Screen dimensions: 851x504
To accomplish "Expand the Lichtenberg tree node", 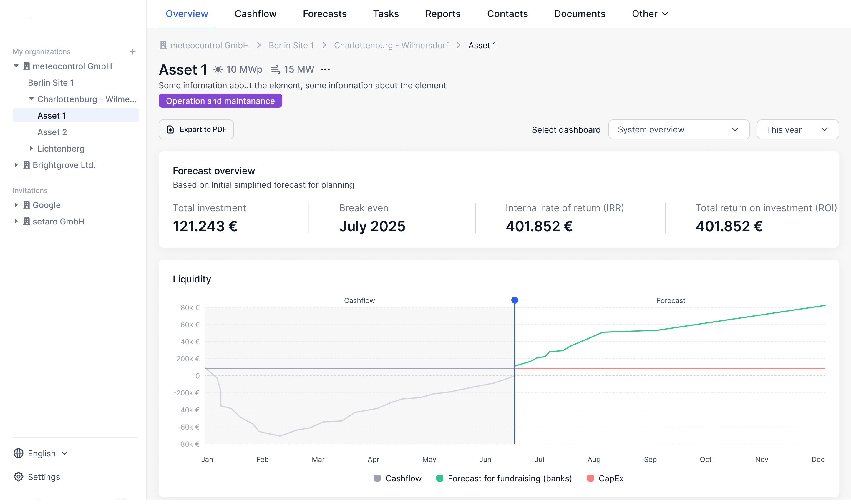I will pos(31,148).
